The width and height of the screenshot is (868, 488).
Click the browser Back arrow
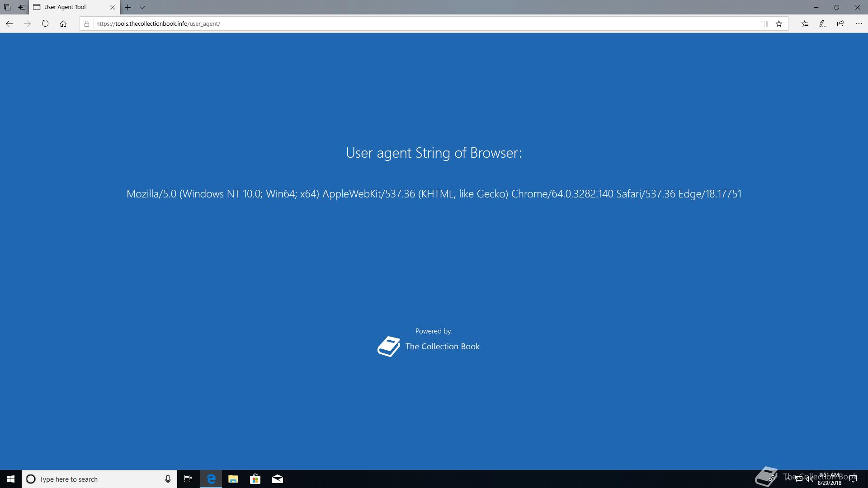tap(9, 23)
